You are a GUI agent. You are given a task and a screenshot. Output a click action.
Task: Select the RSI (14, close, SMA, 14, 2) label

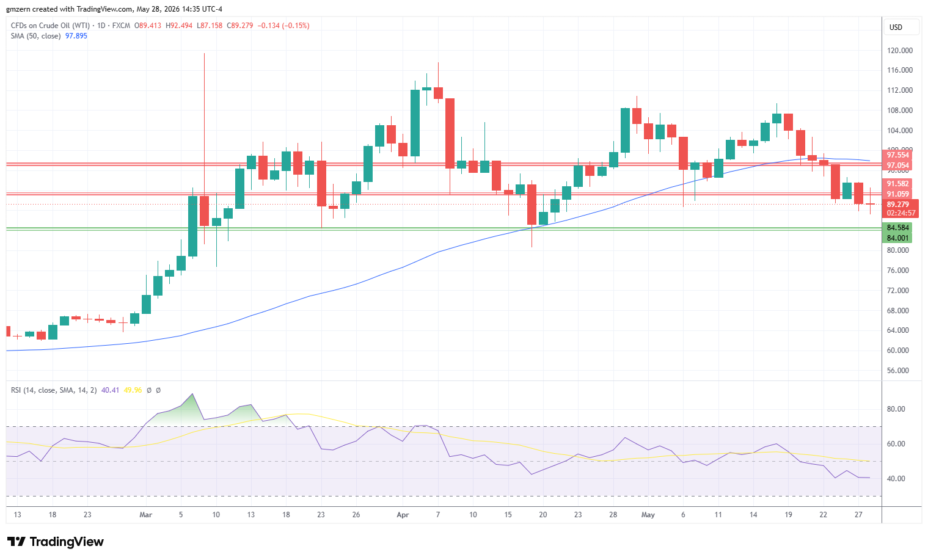(x=54, y=390)
